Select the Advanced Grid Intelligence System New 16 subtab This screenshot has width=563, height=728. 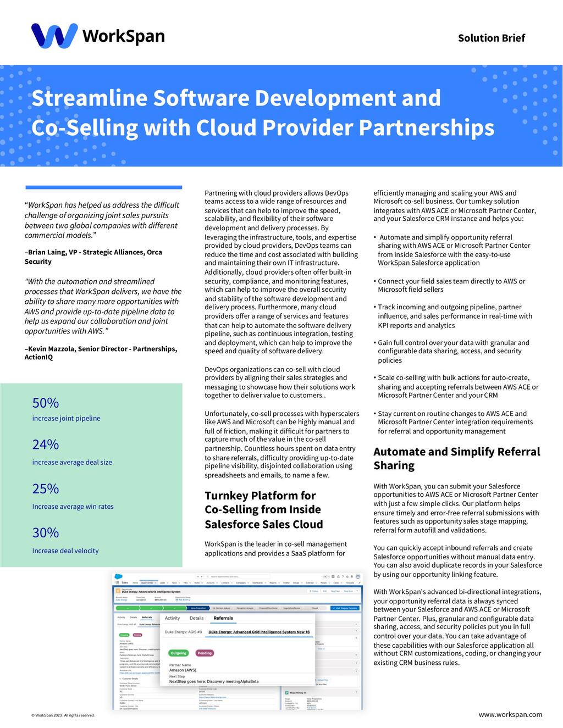click(260, 632)
